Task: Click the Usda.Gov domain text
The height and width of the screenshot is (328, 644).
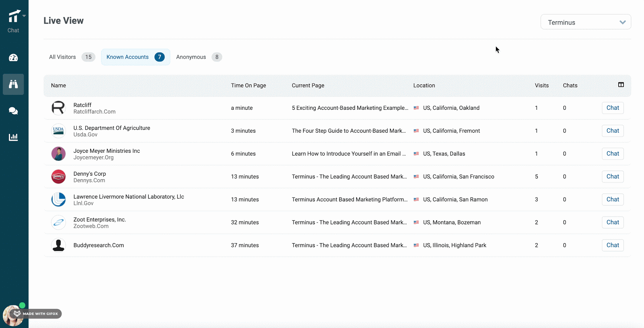Action: (x=85, y=135)
